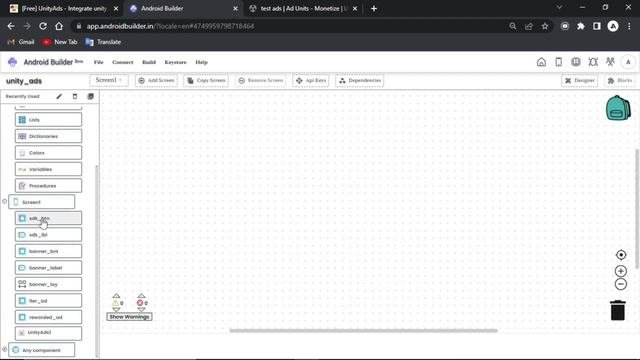Click the red error counter icon
This screenshot has width=640, height=360.
(x=140, y=303)
